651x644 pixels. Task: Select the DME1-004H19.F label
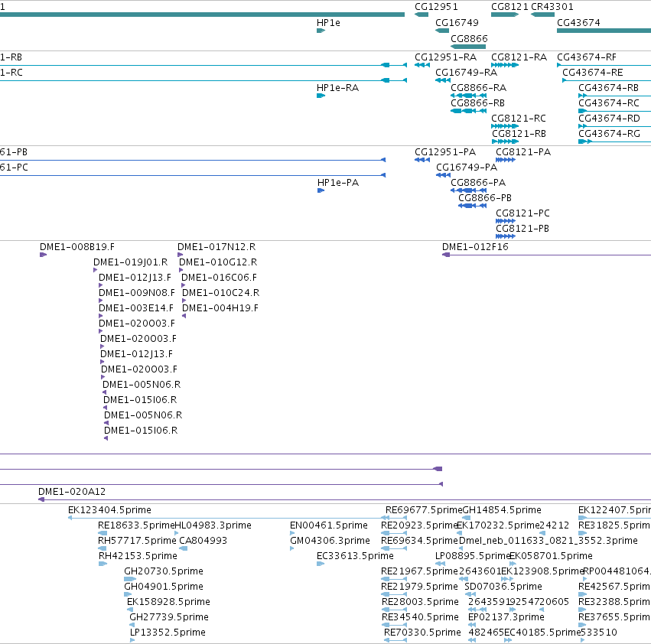[220, 308]
